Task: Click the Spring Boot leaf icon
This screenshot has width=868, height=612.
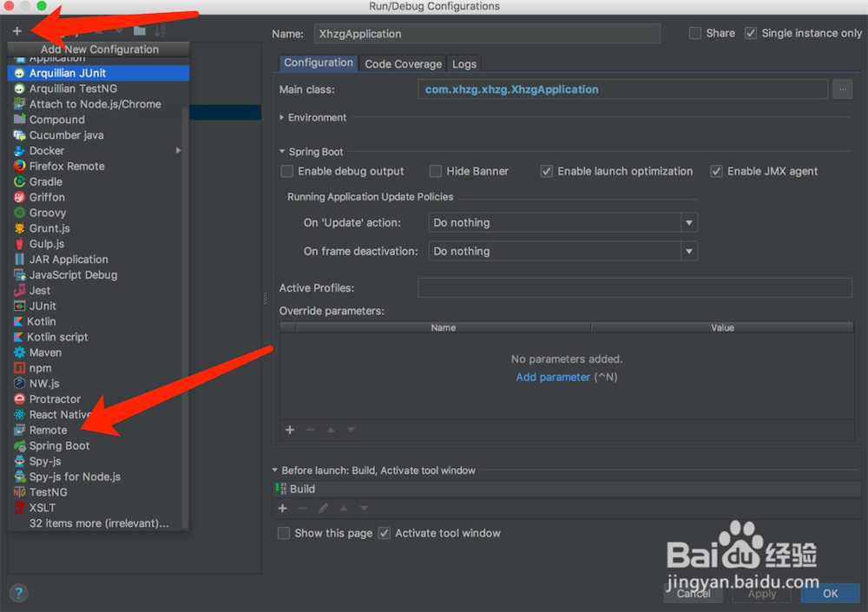Action: (x=19, y=445)
